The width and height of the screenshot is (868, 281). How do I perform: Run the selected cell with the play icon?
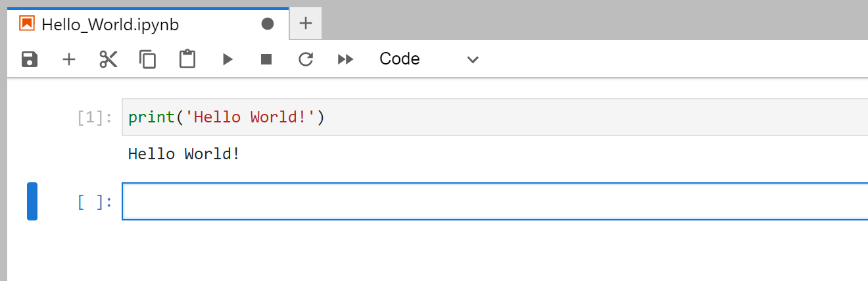(228, 59)
